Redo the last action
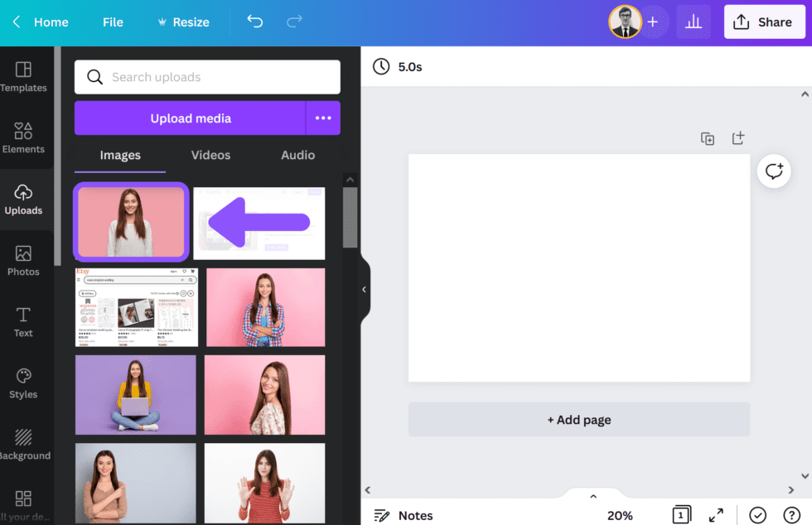Viewport: 812px width, 525px height. [294, 22]
